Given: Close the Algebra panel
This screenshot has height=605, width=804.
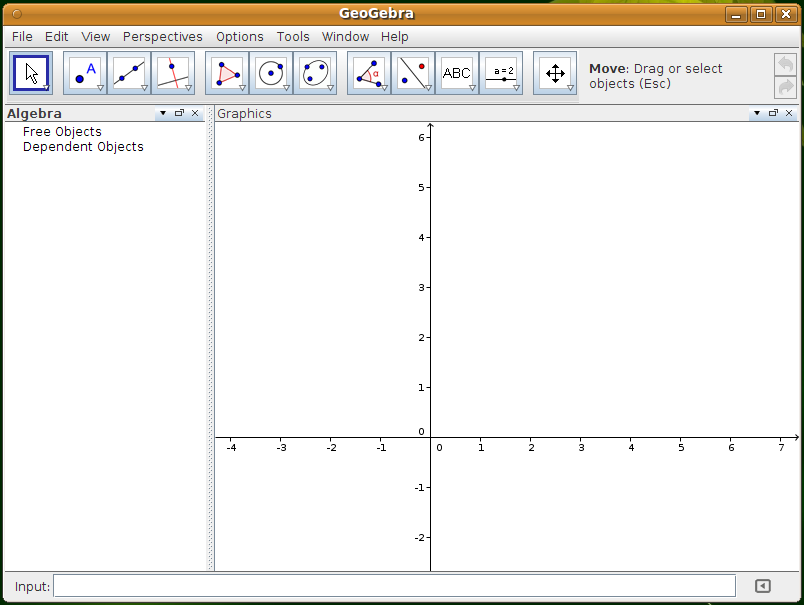Looking at the screenshot, I should [195, 113].
